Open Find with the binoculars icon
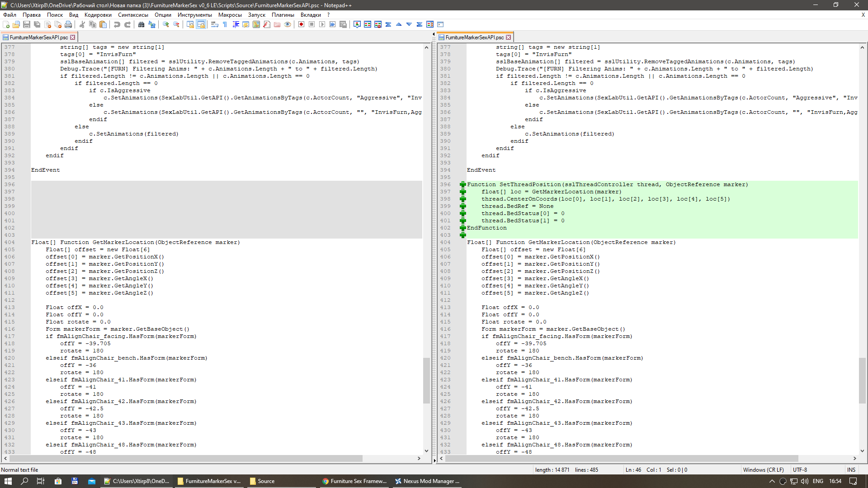 click(142, 24)
